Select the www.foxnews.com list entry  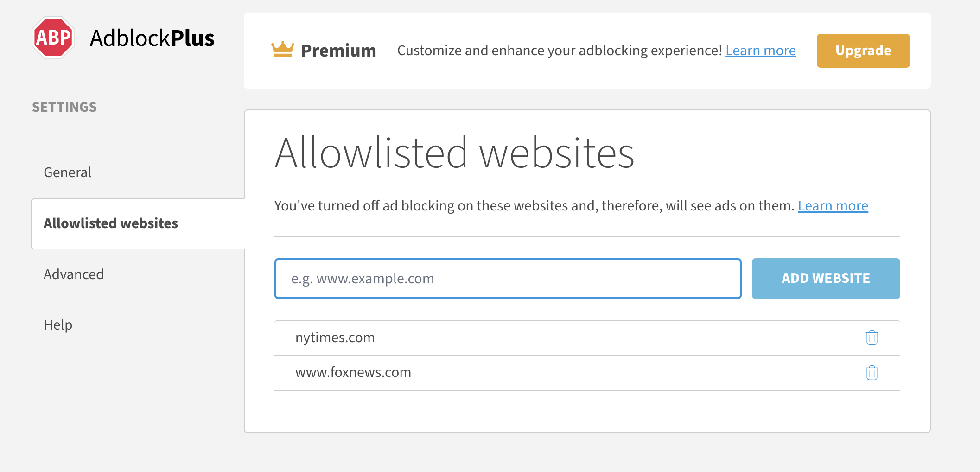point(353,372)
